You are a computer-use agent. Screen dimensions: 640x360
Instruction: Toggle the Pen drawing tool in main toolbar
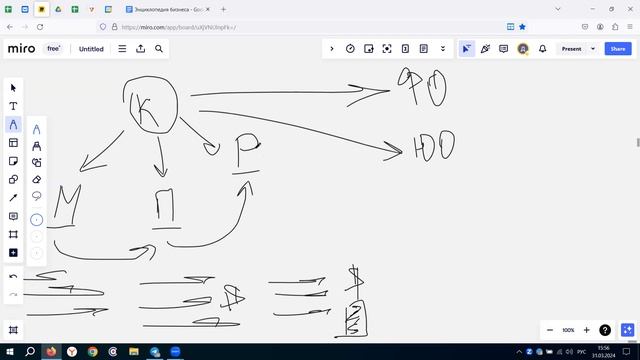click(13, 124)
